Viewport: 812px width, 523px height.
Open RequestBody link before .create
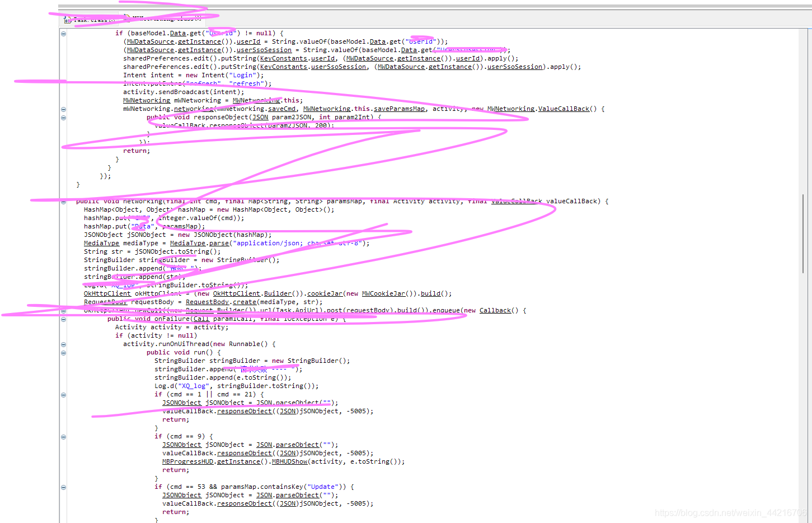(207, 302)
